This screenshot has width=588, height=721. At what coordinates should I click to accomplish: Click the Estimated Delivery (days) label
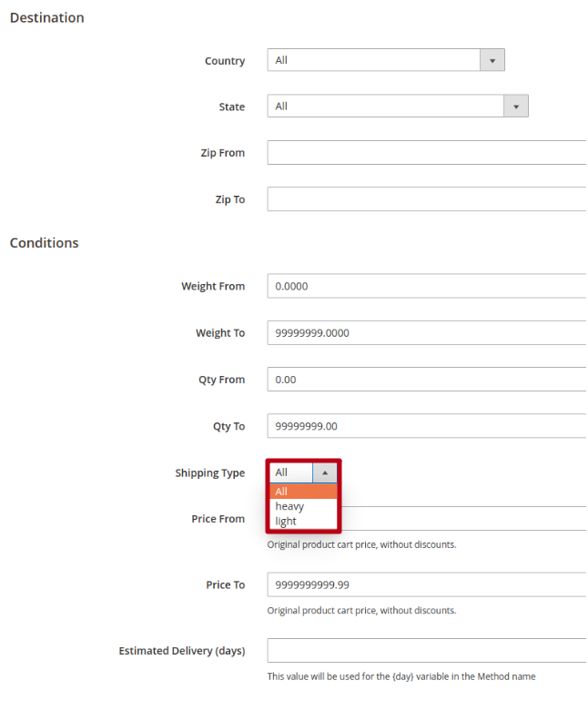[x=181, y=651]
